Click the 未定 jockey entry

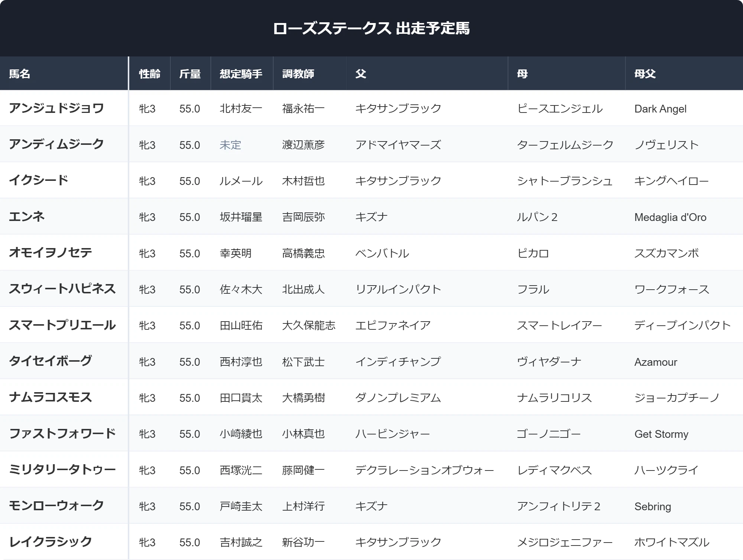pos(230,145)
